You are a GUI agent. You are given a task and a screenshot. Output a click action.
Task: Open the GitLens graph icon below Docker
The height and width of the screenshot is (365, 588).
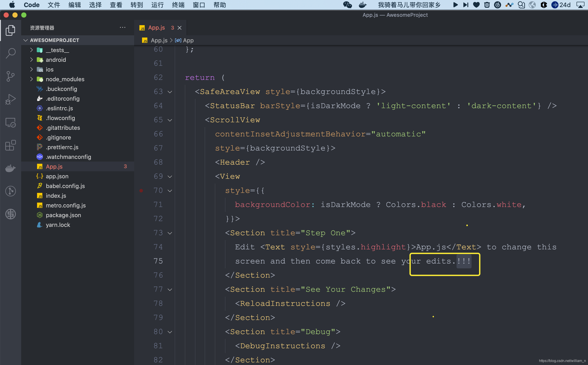(11, 191)
